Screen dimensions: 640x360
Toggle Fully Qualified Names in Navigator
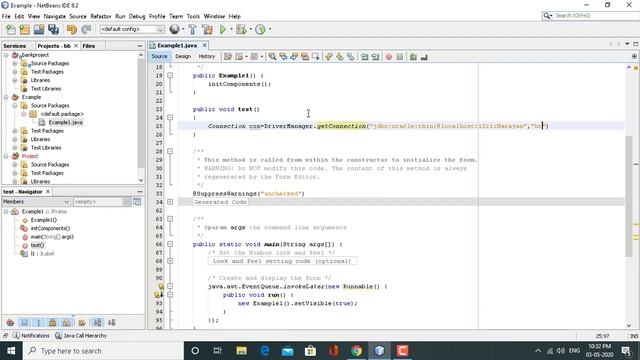click(x=82, y=322)
